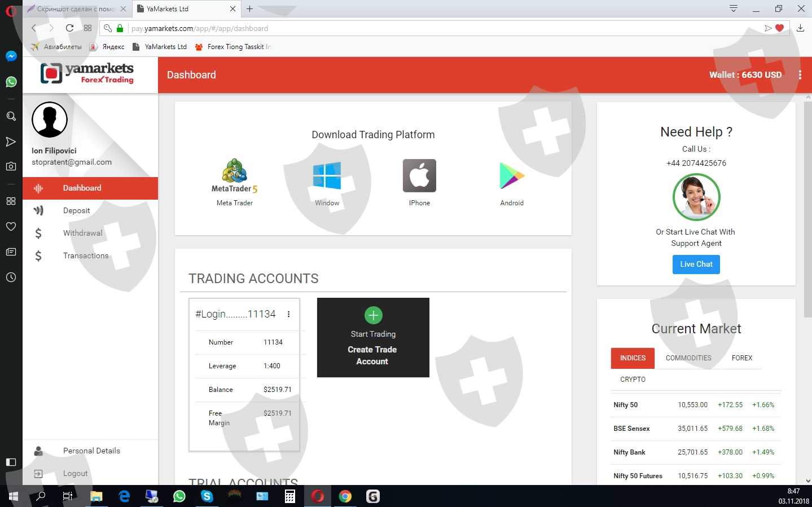Expand the options menu for Login 11134 account
This screenshot has width=812, height=507.
288,315
